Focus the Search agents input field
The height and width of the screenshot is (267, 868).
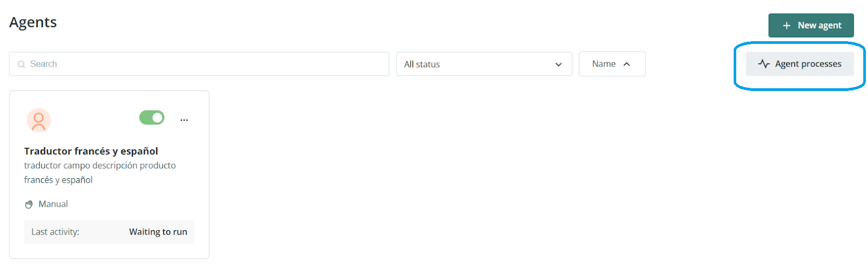point(206,64)
